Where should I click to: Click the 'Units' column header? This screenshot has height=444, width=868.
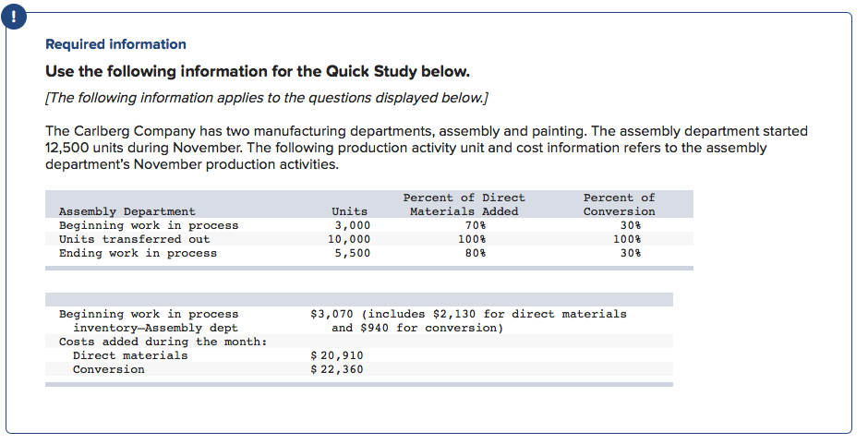point(349,211)
